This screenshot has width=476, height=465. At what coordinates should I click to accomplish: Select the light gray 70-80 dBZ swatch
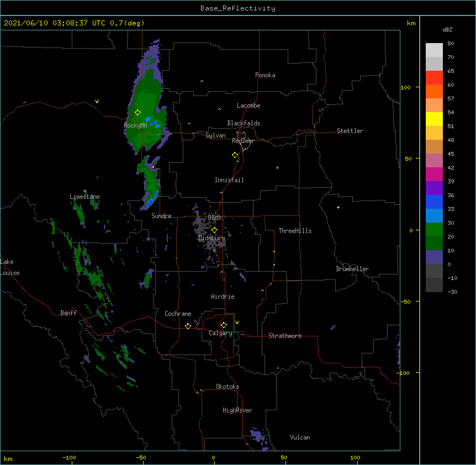point(434,50)
